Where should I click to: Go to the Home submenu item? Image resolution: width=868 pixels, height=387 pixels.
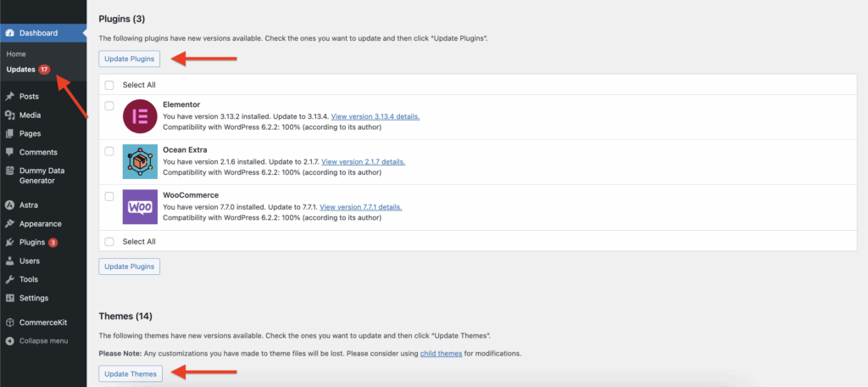point(16,53)
